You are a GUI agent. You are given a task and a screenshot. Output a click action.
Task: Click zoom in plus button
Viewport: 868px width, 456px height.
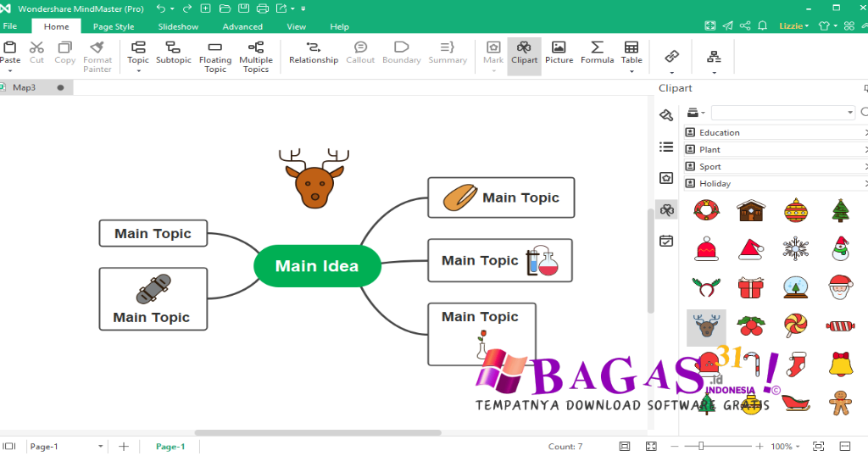[759, 446]
